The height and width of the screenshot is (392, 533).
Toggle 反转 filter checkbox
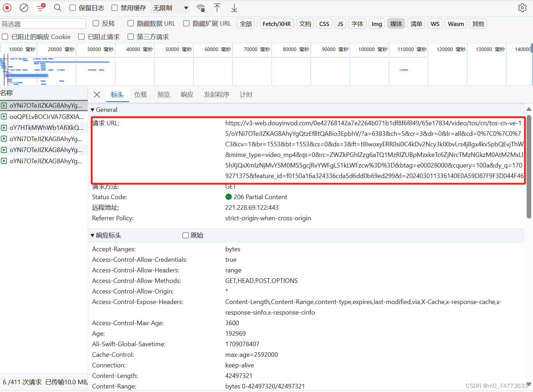pos(96,23)
